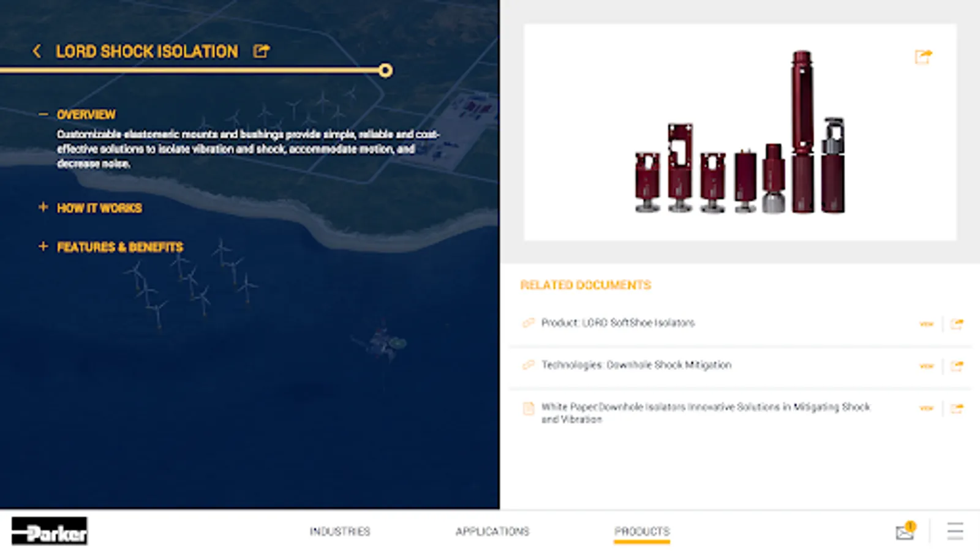The width and height of the screenshot is (980, 551).
Task: Share the product image using its corner icon
Action: pos(923,57)
